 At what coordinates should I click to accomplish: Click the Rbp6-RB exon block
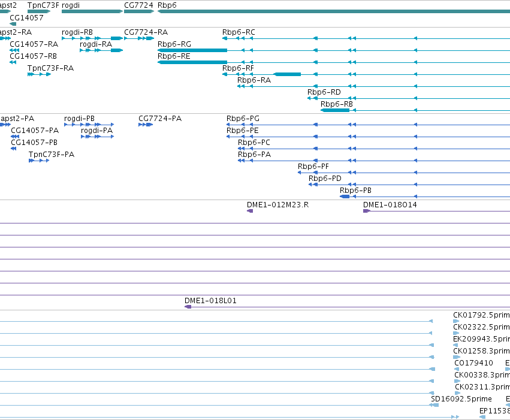click(x=335, y=110)
